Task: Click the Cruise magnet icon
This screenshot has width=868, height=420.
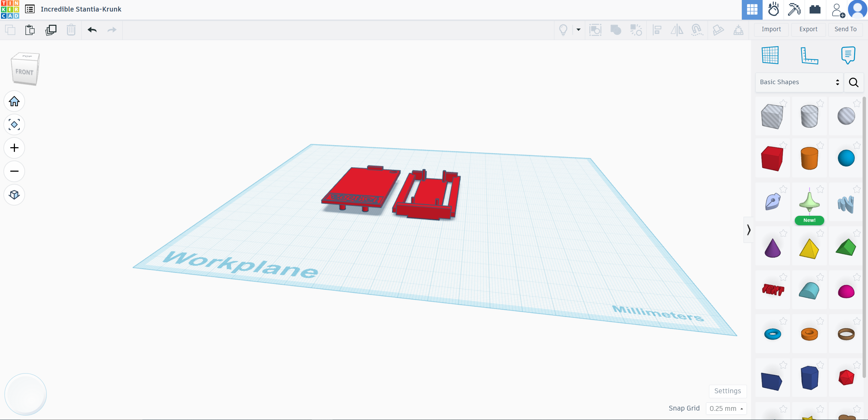Action: click(697, 30)
